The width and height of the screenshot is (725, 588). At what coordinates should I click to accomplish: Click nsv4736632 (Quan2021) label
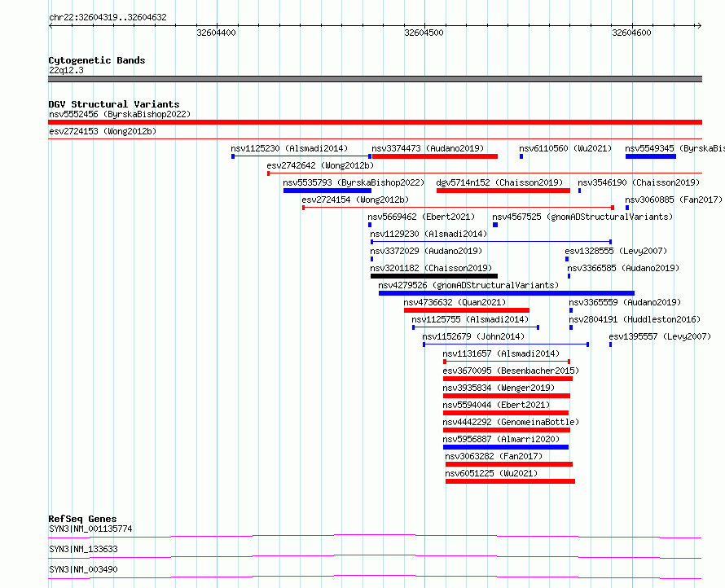[455, 302]
